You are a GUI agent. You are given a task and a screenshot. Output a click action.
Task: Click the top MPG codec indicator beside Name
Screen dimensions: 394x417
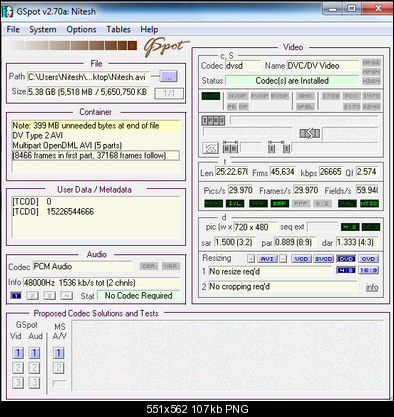pyautogui.click(x=371, y=62)
